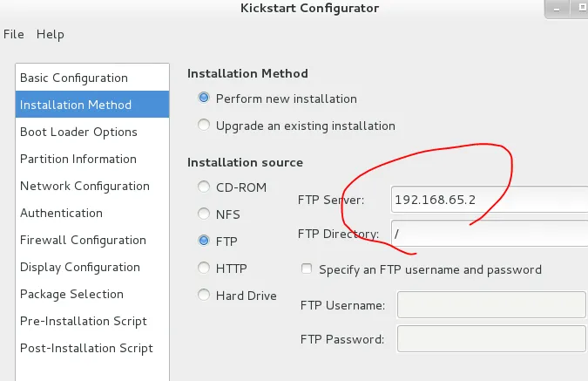Open Pre-Installation Script section
Screen dimensions: 588x381
point(84,321)
